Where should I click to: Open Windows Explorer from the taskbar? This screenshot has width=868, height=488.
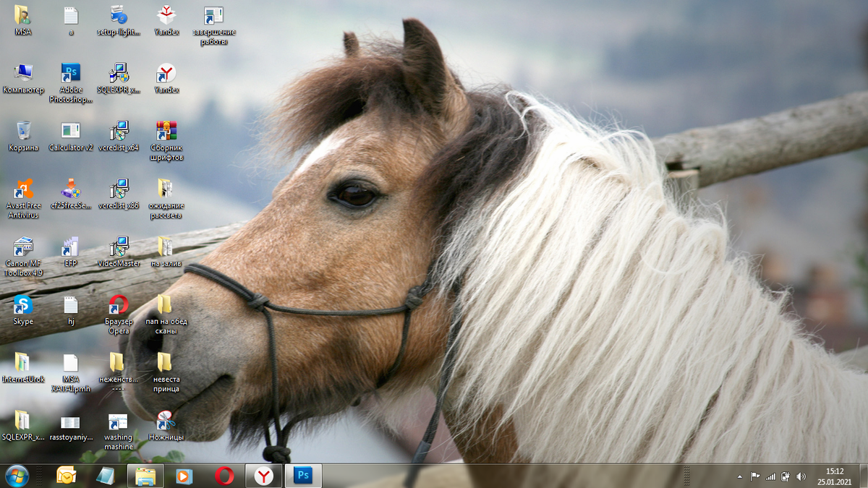145,476
